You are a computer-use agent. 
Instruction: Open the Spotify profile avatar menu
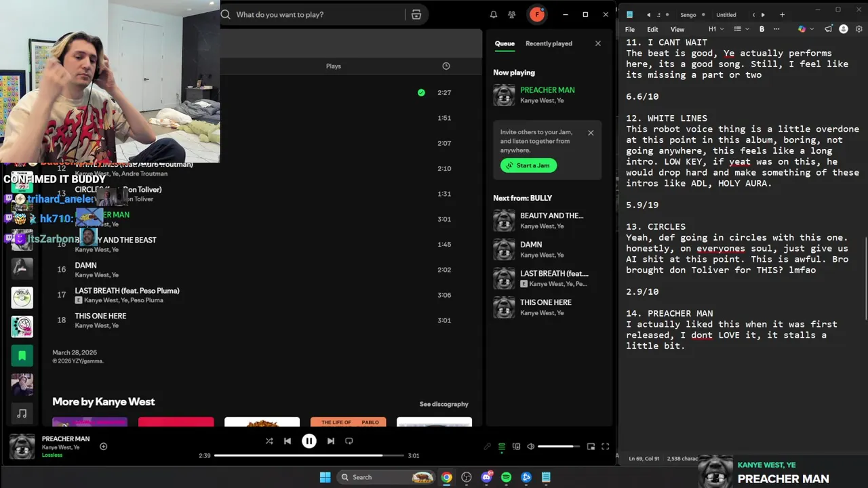[x=537, y=14]
